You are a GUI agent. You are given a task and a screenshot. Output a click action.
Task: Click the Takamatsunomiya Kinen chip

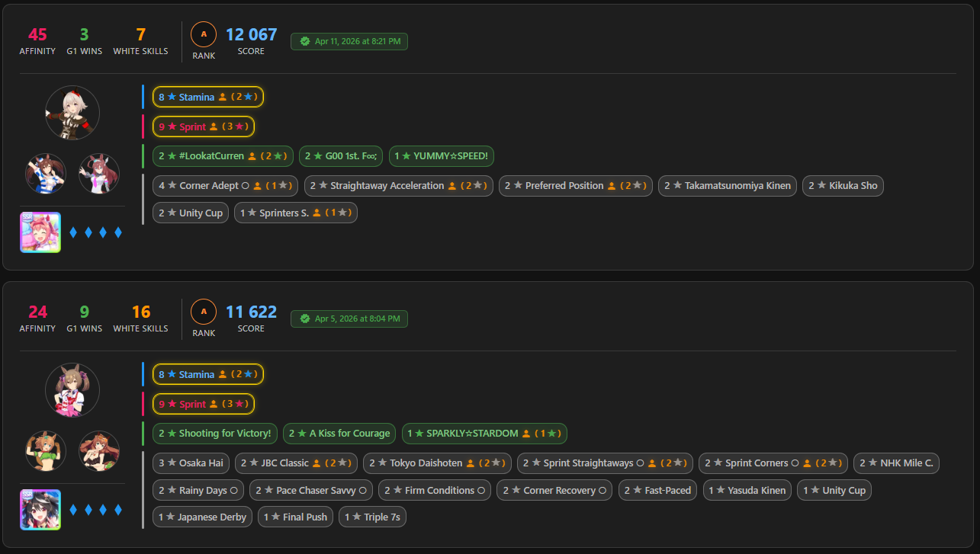coord(728,185)
